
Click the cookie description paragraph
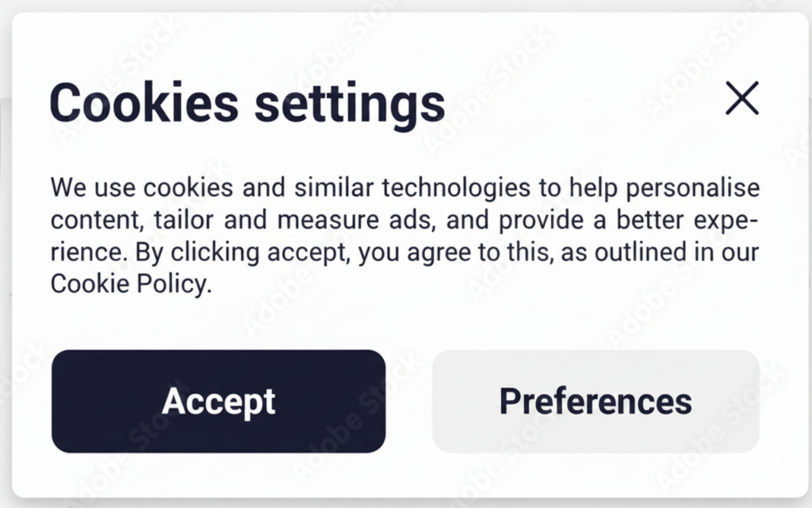tap(404, 236)
